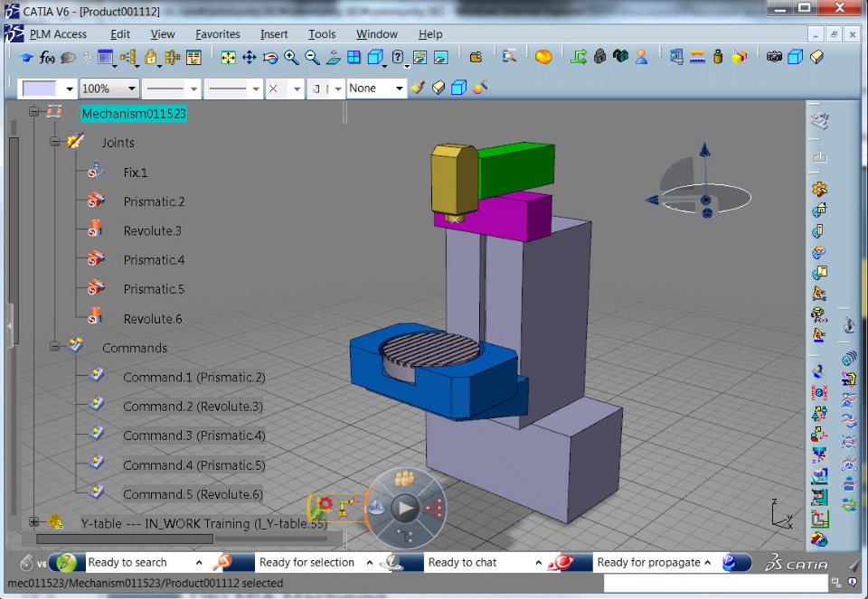
Task: Open the Edit menu
Action: pos(120,34)
